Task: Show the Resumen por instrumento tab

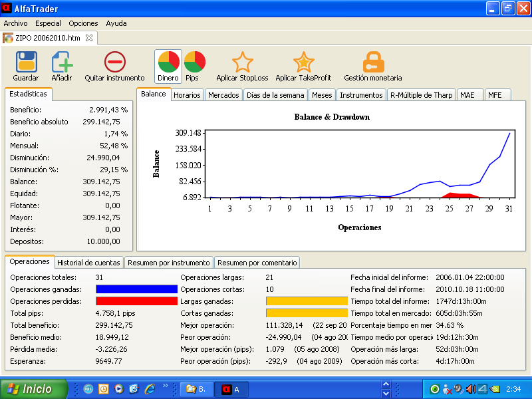Action: 169,263
